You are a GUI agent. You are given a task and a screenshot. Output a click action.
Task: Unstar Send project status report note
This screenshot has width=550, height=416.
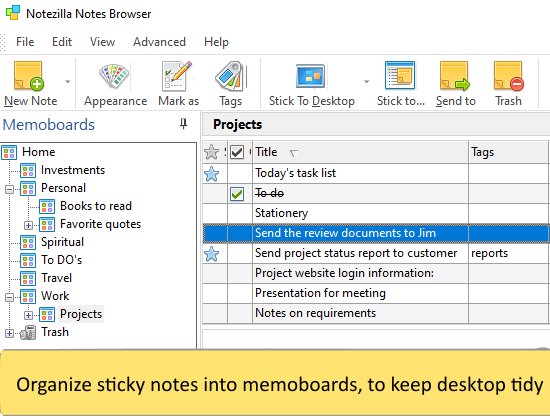point(212,254)
